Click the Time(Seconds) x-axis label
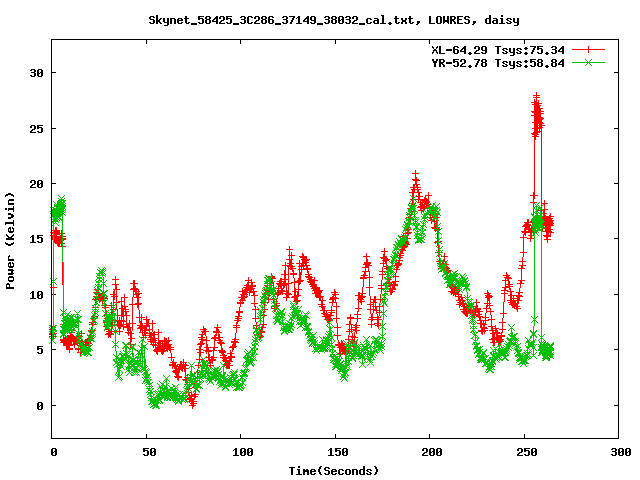Screen dimensions: 640x480 [334, 471]
